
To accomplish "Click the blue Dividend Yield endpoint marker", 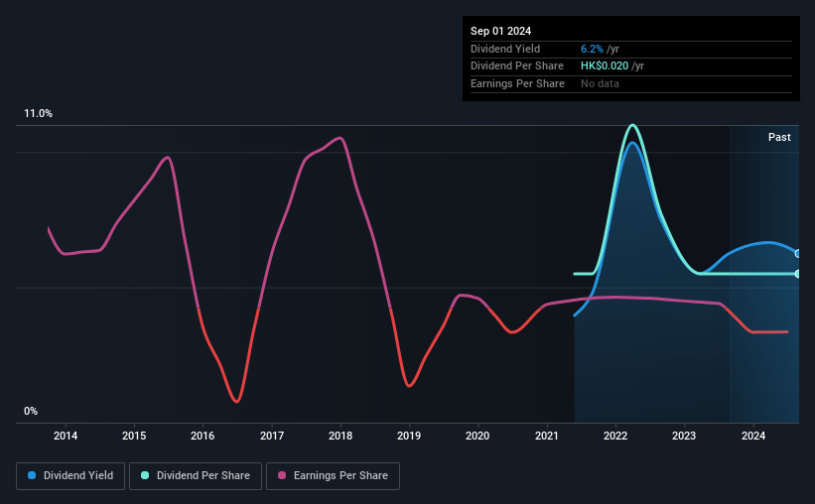I will pos(798,254).
